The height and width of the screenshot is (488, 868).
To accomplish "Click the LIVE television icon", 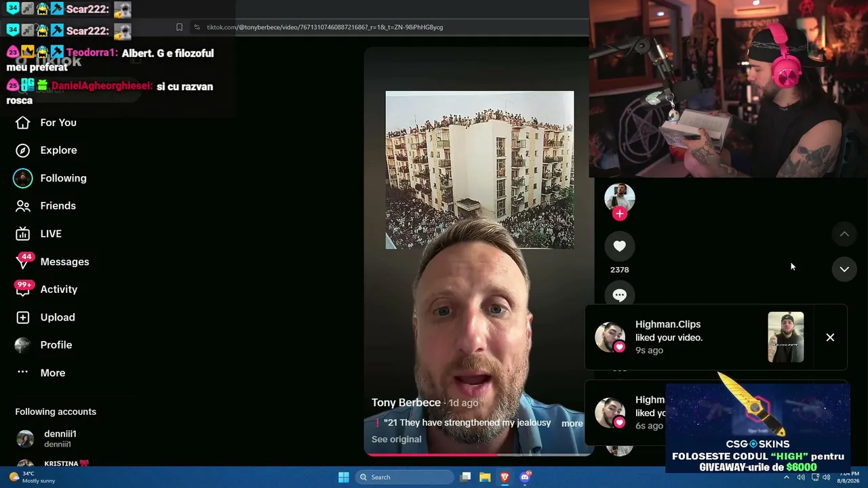I will point(22,234).
